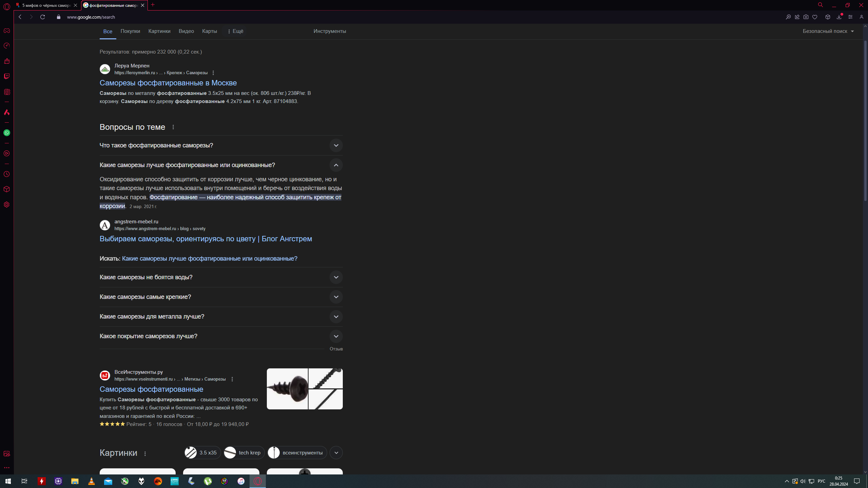Screen dimensions: 868x488
Task: Click the 'Отзыв' feedback link
Action: tap(336, 349)
